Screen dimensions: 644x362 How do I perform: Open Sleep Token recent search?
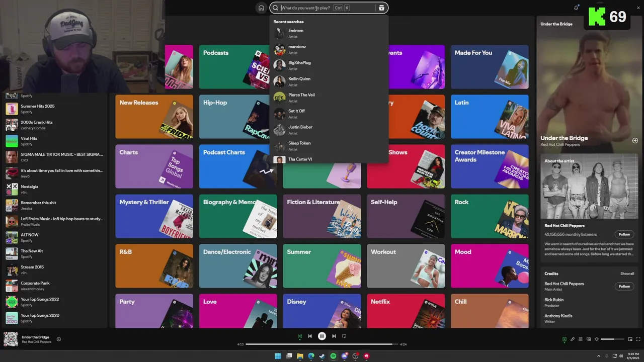pos(329,146)
